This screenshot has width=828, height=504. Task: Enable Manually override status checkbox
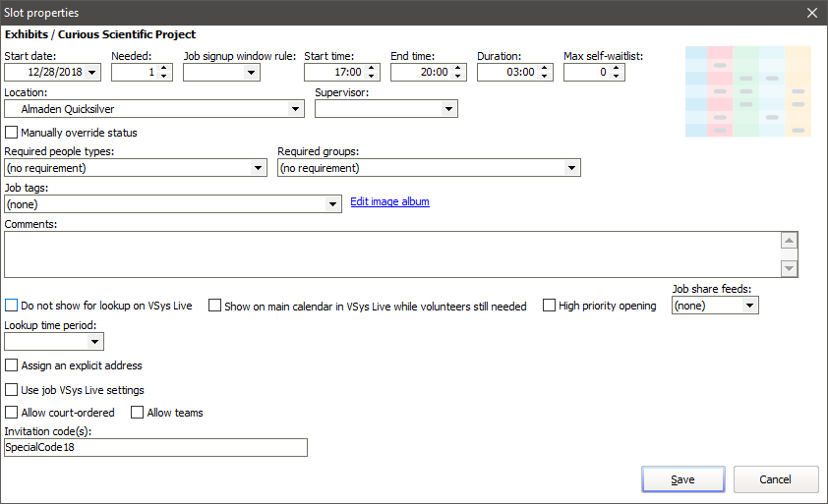click(x=12, y=133)
